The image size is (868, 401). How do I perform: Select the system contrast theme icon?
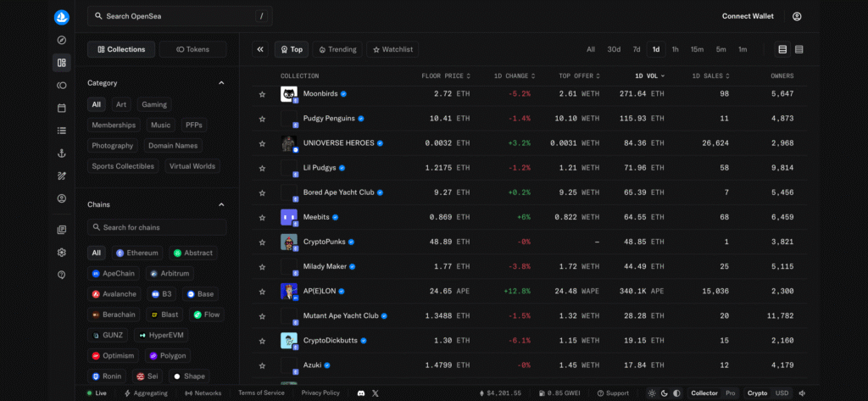pos(676,393)
